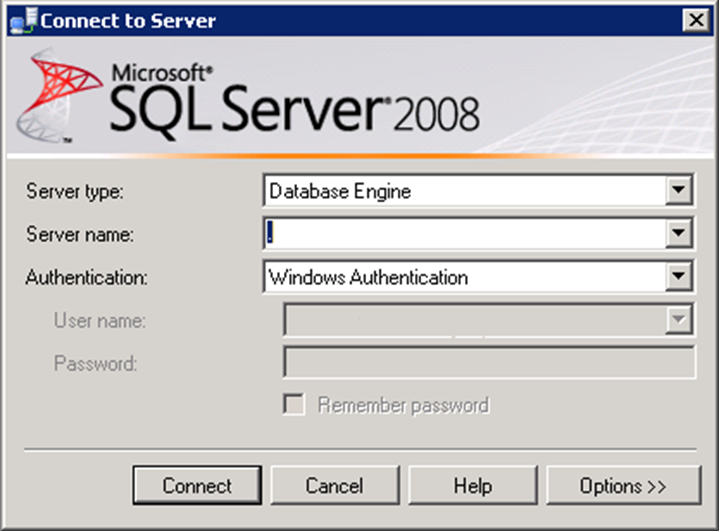Viewport: 719px width, 531px height.
Task: Open the Server name dropdown arrow
Action: pos(679,232)
